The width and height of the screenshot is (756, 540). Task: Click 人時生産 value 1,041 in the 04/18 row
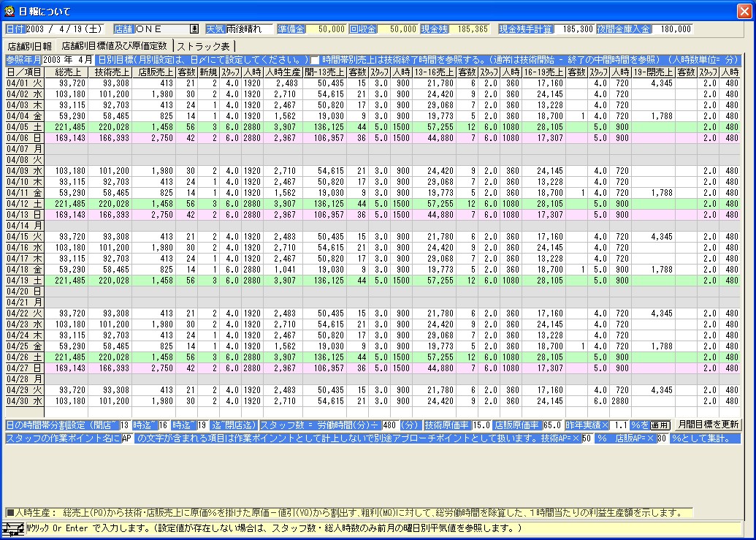[283, 270]
